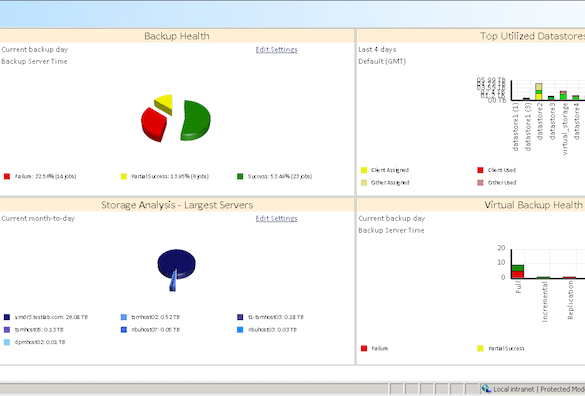Click the Failure swatch in Virtual Backup Health legend
The height and width of the screenshot is (396, 585).
pos(364,348)
